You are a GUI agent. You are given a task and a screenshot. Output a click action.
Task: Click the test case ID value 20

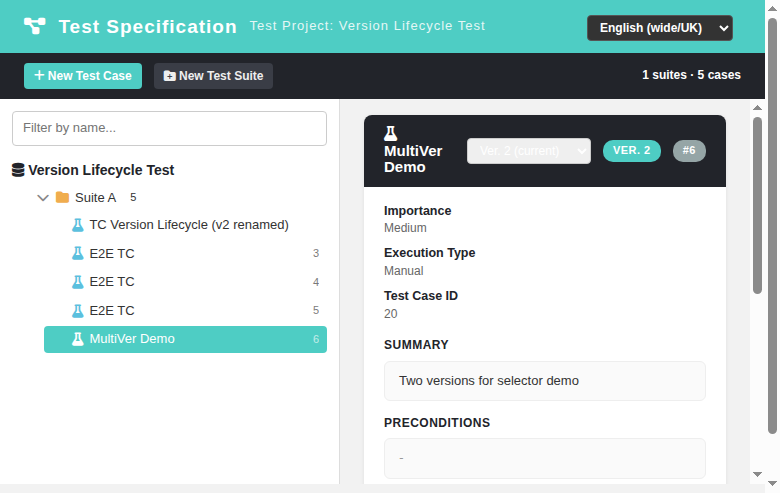[390, 314]
